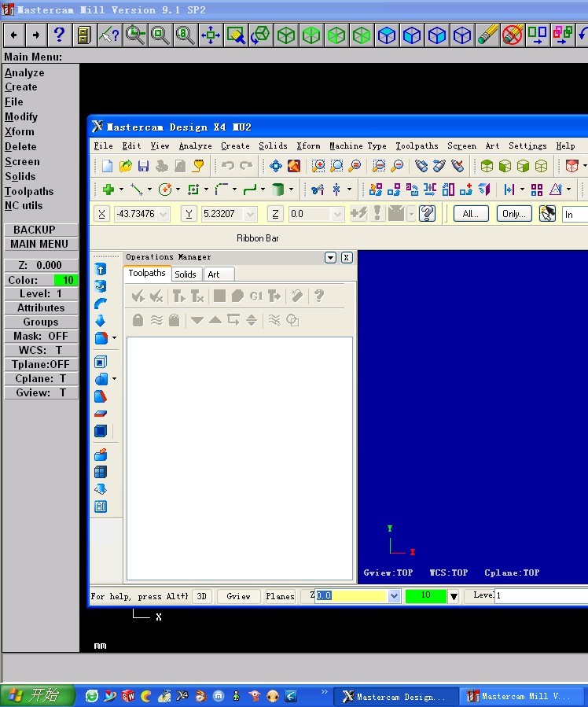Switch to the Solids tab in Operations Manager

186,274
